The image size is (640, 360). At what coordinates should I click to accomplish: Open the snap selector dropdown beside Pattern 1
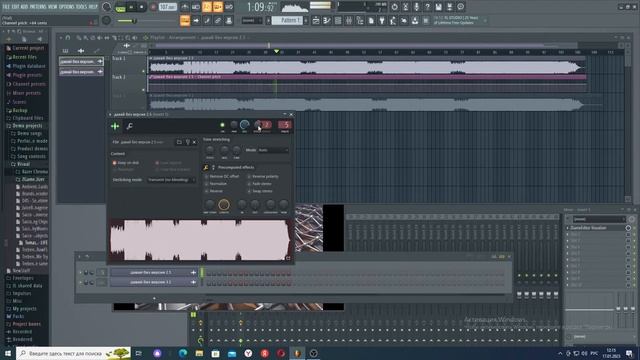click(252, 20)
